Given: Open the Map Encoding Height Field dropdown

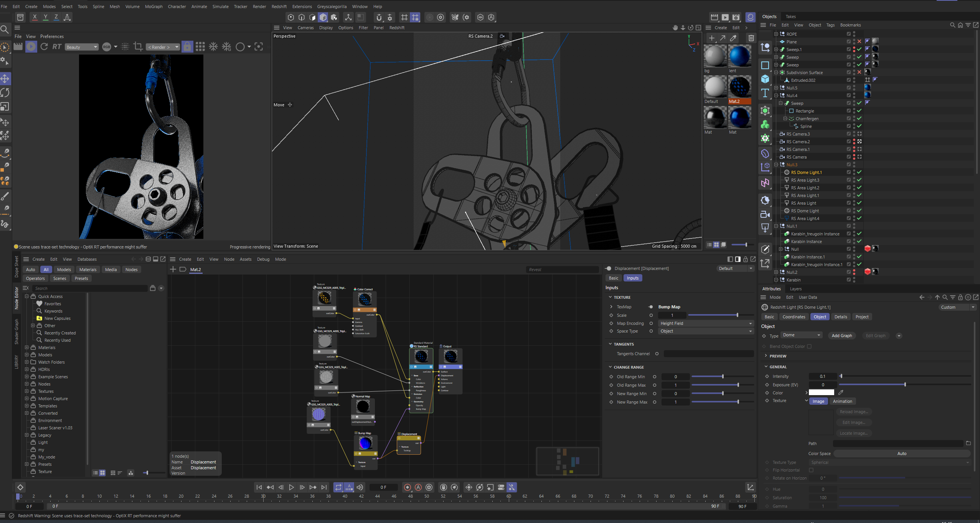Looking at the screenshot, I should [x=706, y=323].
